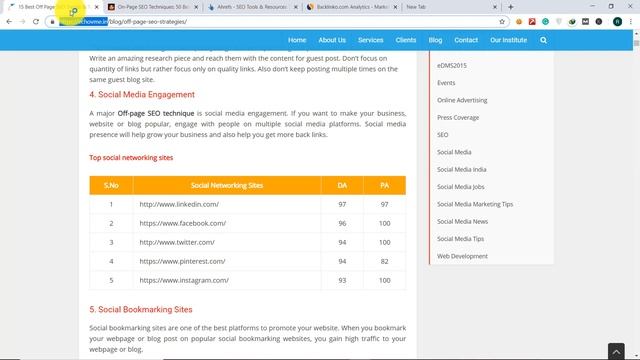Open the Our Institute menu item
640x360 pixels.
509,40
